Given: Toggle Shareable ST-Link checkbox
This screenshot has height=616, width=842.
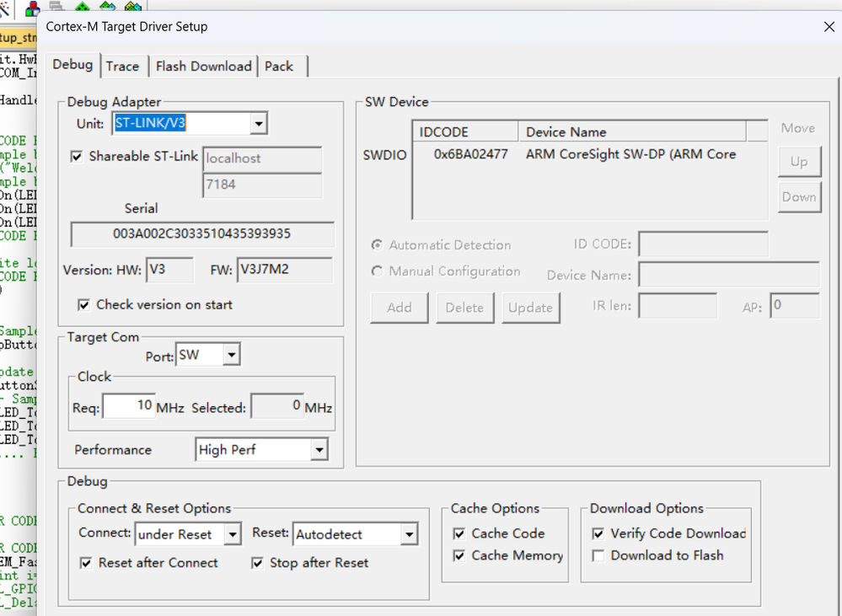Looking at the screenshot, I should click(x=77, y=156).
